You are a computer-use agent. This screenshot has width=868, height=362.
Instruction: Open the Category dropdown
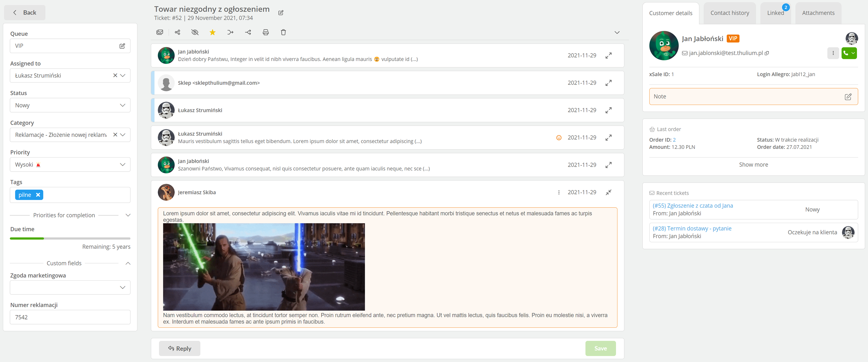(x=123, y=135)
